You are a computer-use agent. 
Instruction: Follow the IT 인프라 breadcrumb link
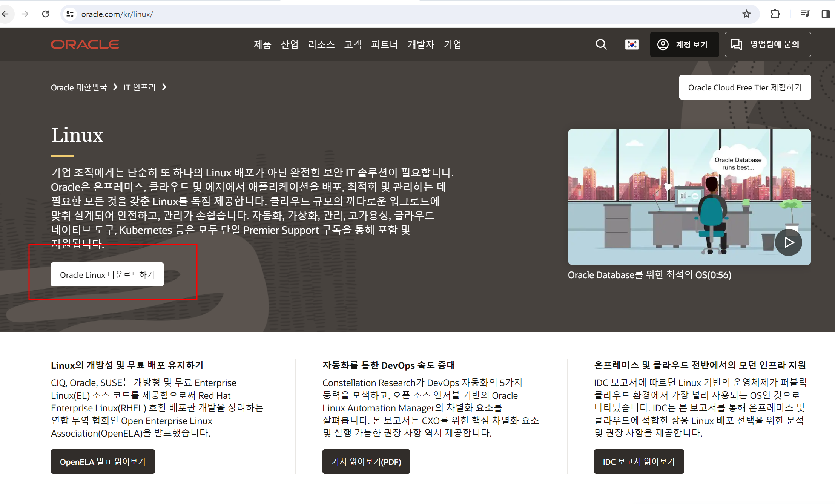tap(140, 87)
